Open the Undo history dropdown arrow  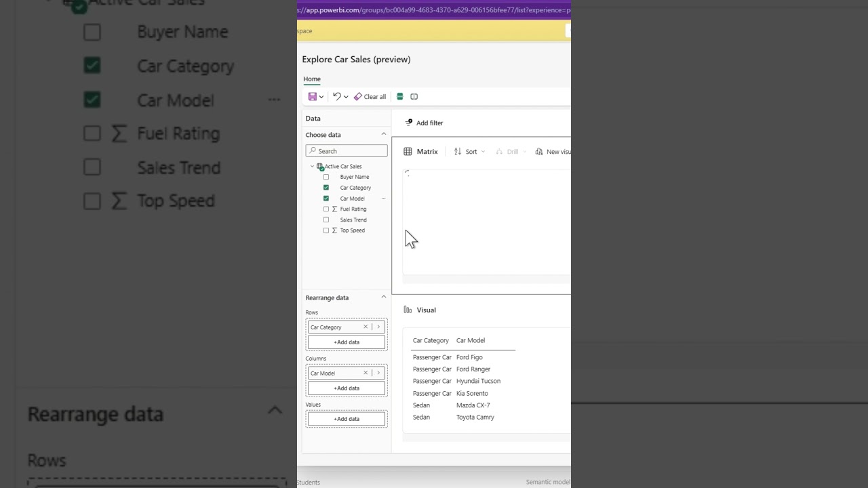(x=346, y=97)
